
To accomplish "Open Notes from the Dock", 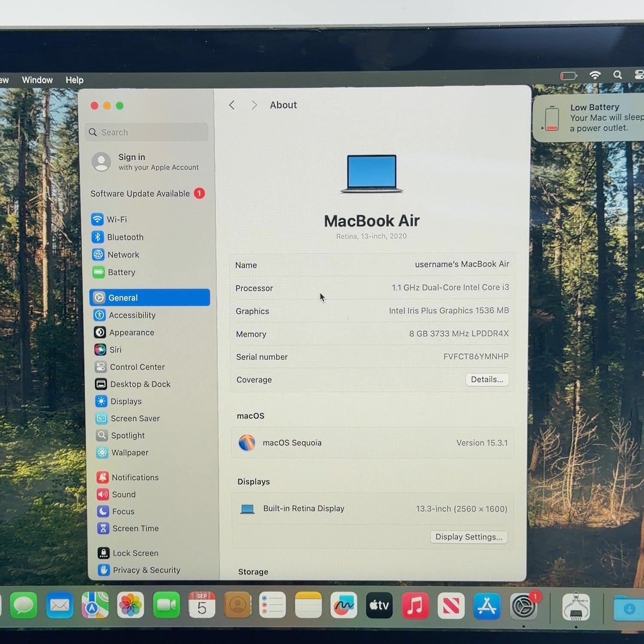I will (308, 605).
